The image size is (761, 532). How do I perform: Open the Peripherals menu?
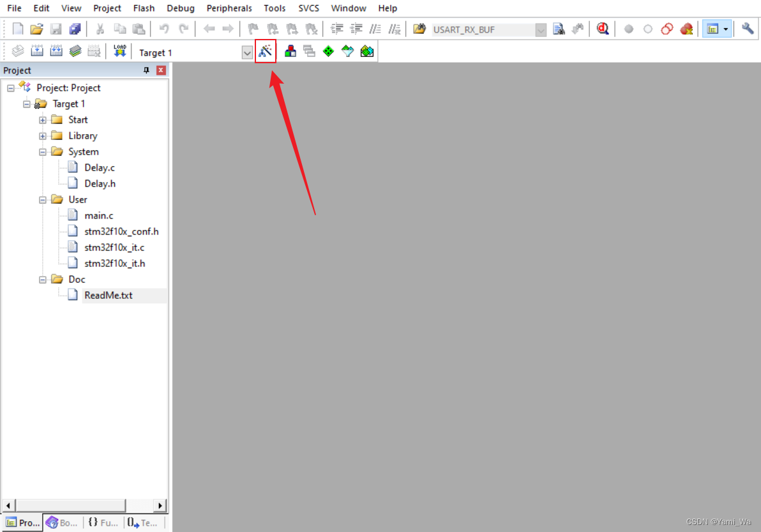[229, 8]
